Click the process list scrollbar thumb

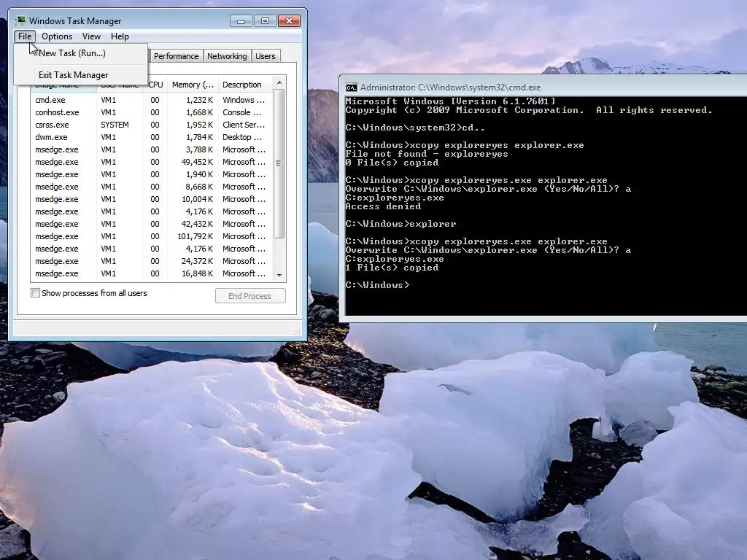point(279,164)
